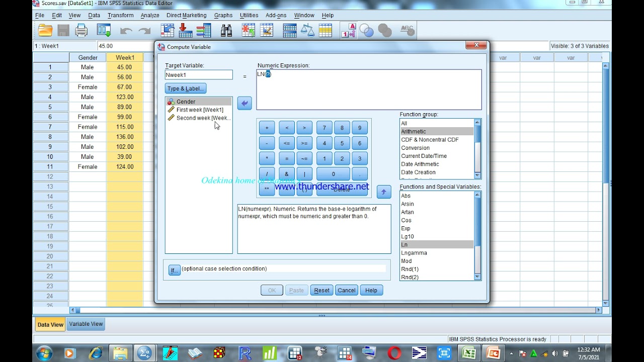This screenshot has width=644, height=362.
Task: Click the Insert Cases toolbar icon
Action: 248,31
